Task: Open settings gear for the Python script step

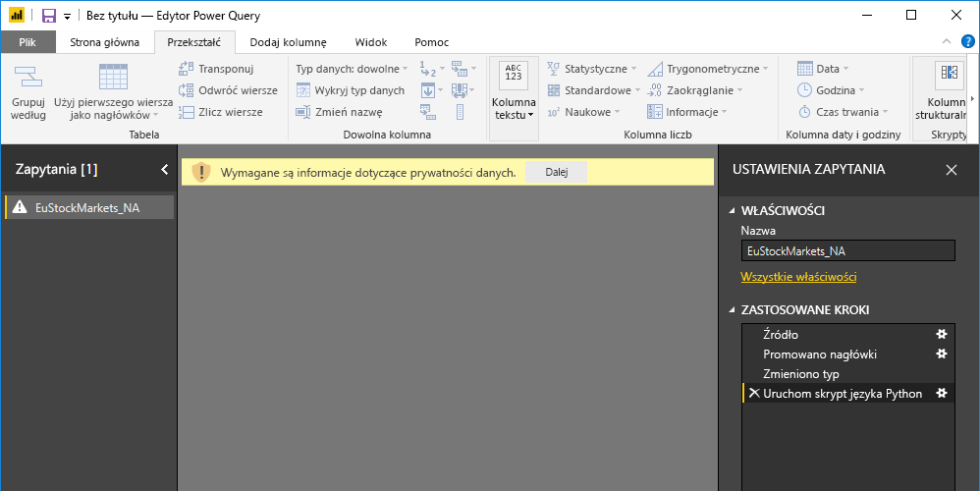Action: [x=942, y=393]
